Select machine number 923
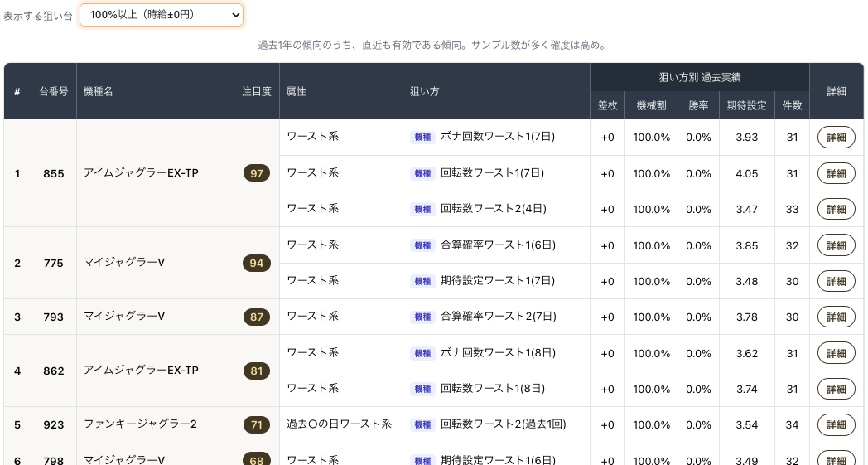This screenshot has height=465, width=868. tap(54, 424)
